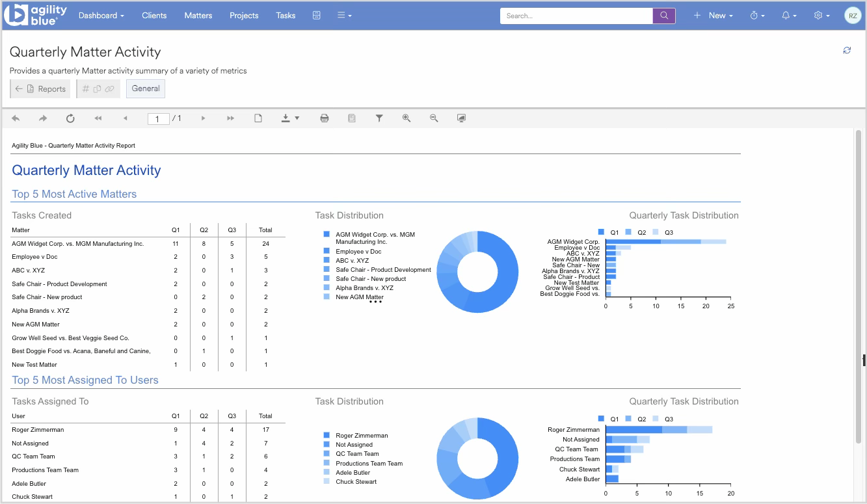Toggle full screen monitor icon

tap(461, 118)
